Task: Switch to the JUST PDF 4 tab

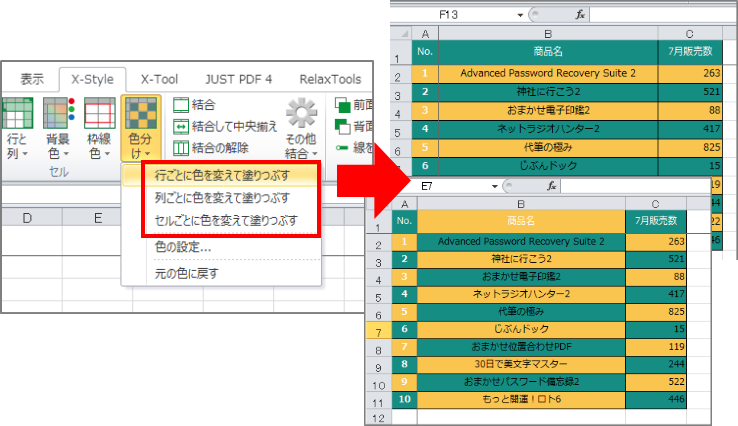Action: tap(238, 79)
